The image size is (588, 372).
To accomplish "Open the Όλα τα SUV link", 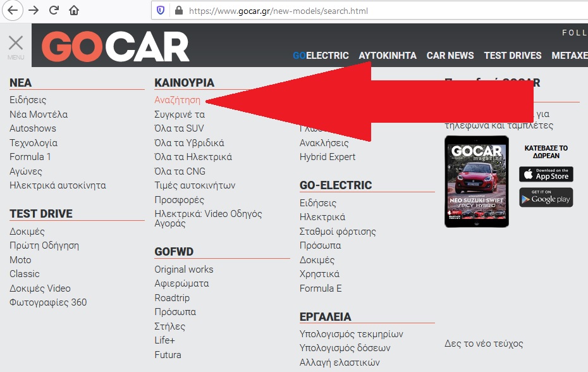I will coord(179,128).
